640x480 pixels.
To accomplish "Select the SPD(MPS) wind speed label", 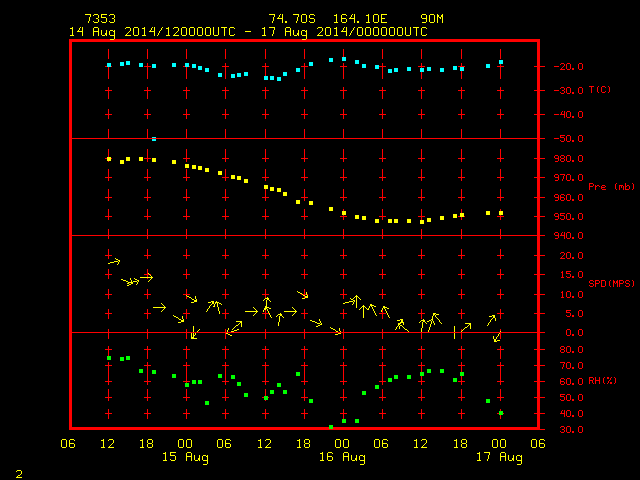I will [x=611, y=283].
